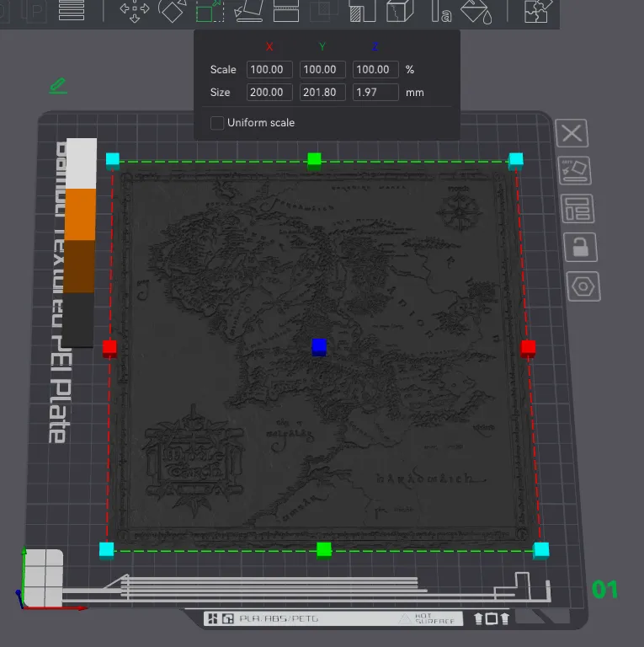Click the bottom-right cyan corner handle
Screen dimensions: 644x647
coord(541,550)
